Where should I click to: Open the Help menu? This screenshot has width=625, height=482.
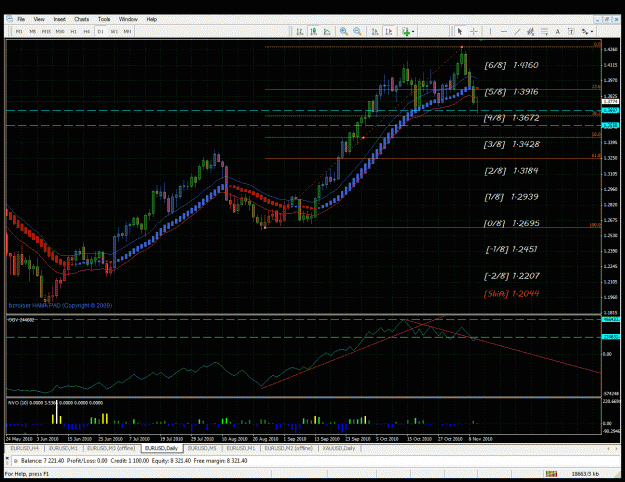(x=151, y=19)
